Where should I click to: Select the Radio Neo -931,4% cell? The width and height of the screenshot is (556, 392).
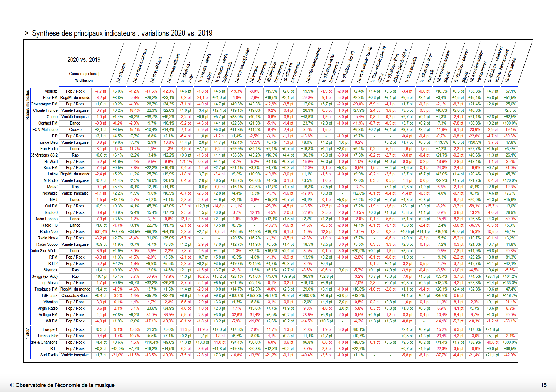coord(100,232)
